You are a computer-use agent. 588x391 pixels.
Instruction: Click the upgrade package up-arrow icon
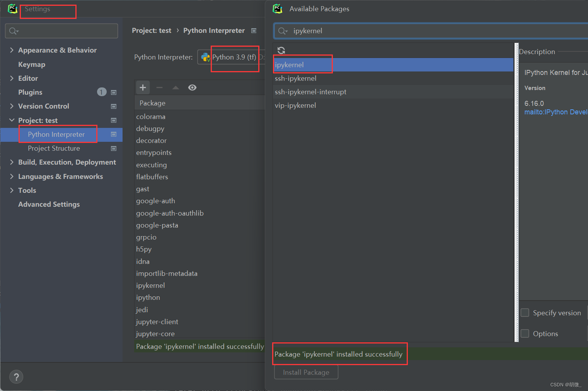(176, 88)
